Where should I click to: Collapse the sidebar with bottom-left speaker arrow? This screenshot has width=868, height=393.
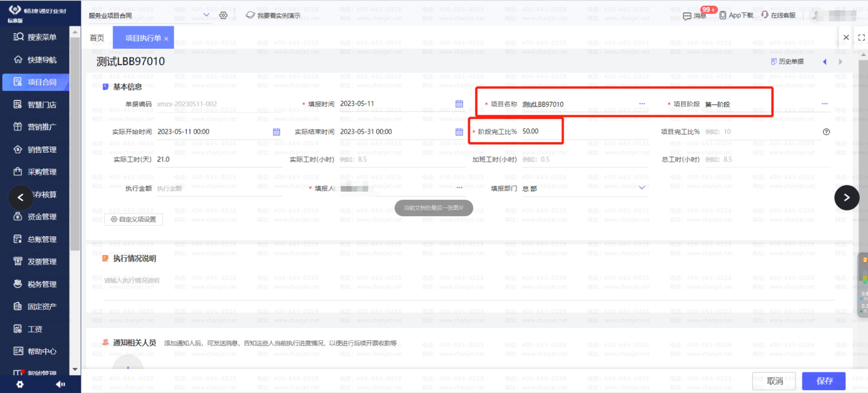coord(60,384)
